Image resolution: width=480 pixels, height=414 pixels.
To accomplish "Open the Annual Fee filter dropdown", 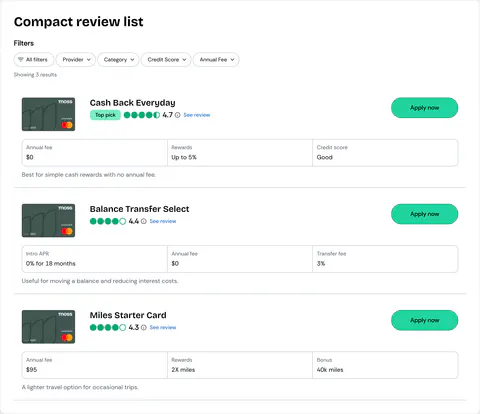I will [216, 60].
